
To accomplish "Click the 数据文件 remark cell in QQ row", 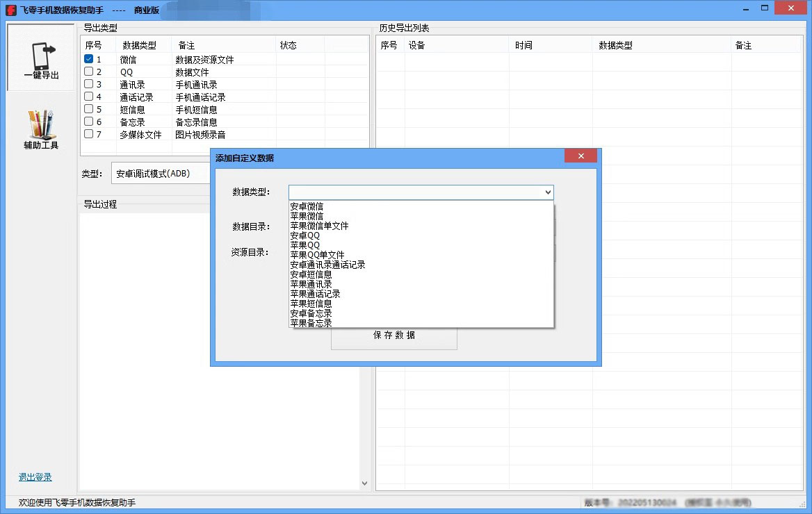I will pyautogui.click(x=192, y=72).
